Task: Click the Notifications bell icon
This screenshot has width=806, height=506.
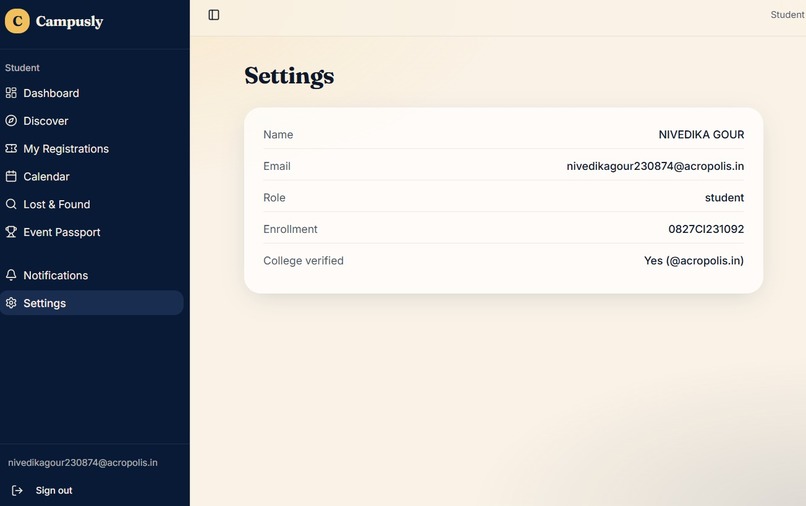Action: coord(11,275)
